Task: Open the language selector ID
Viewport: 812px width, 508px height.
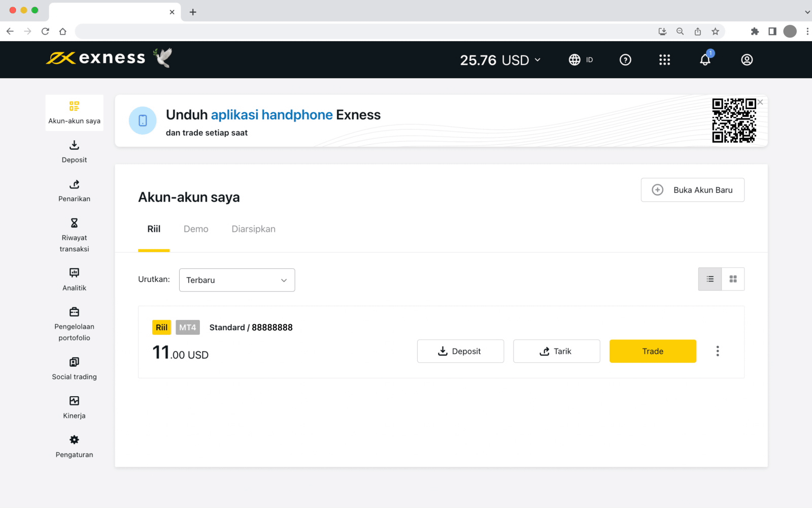Action: (581, 60)
